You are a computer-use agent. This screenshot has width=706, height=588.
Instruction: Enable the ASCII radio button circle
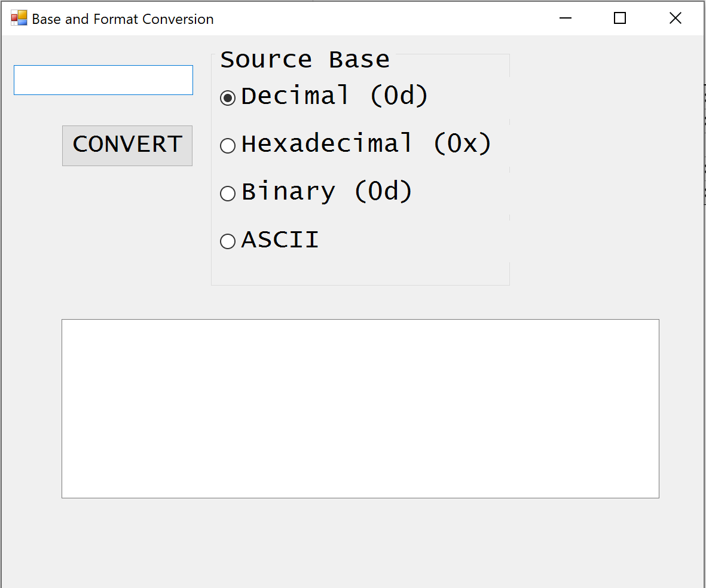tap(228, 241)
